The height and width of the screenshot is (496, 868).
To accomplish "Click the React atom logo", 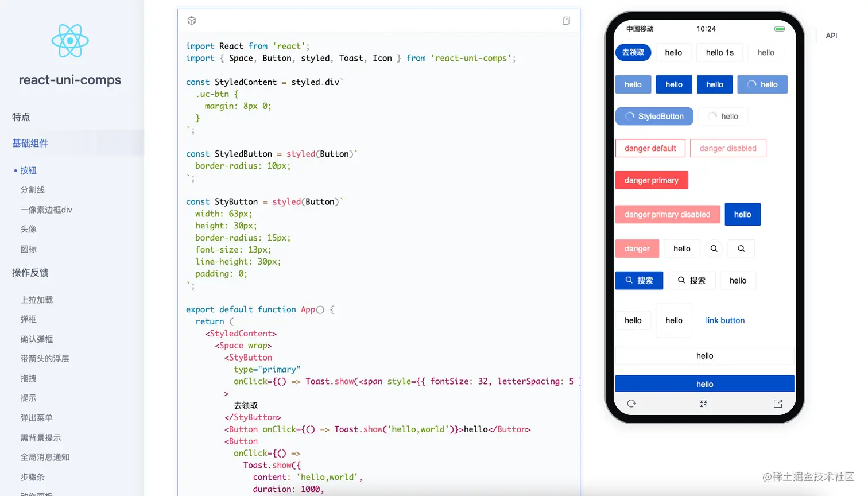I will tap(70, 41).
